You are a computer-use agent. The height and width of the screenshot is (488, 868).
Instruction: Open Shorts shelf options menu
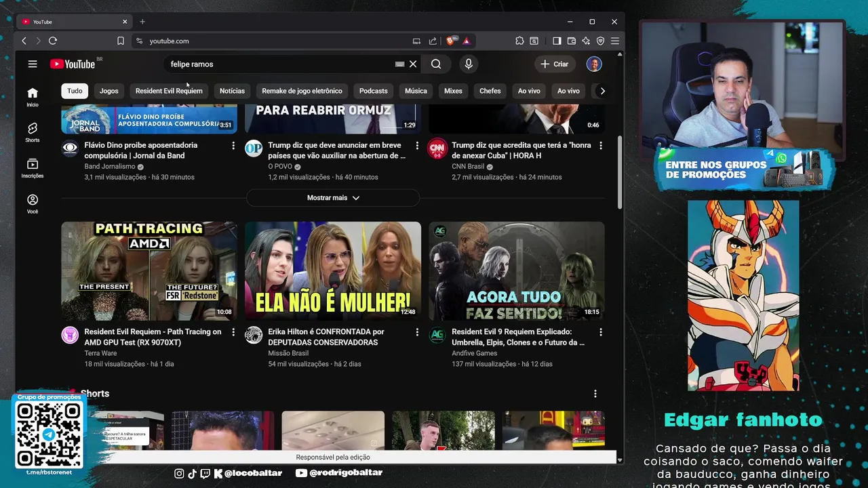click(x=595, y=394)
